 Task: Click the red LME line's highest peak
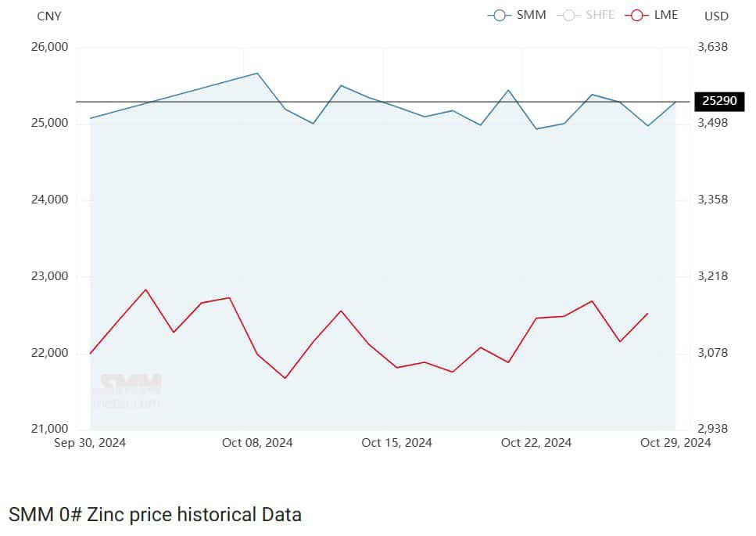(x=145, y=290)
